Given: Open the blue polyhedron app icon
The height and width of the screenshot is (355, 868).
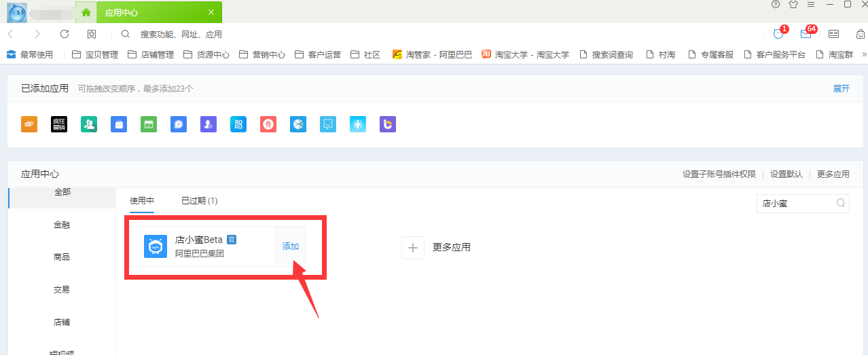Looking at the screenshot, I should pos(298,124).
